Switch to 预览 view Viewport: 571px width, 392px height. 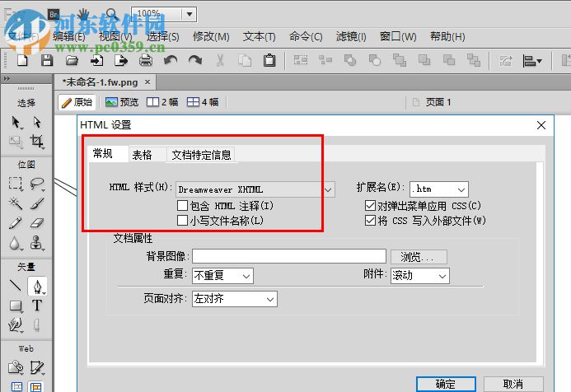[122, 102]
